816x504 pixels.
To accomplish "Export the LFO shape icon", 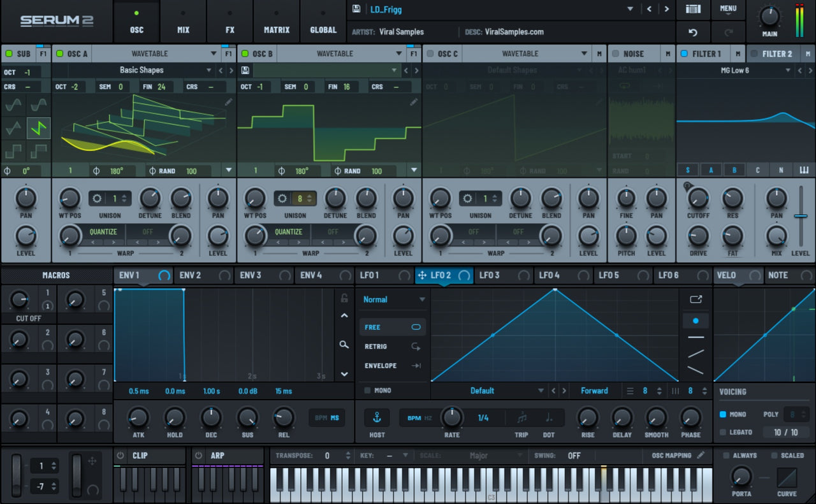I will 696,299.
